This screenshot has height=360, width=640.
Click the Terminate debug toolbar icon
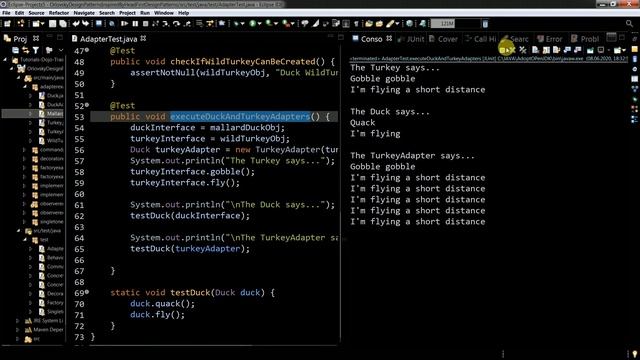point(145,24)
